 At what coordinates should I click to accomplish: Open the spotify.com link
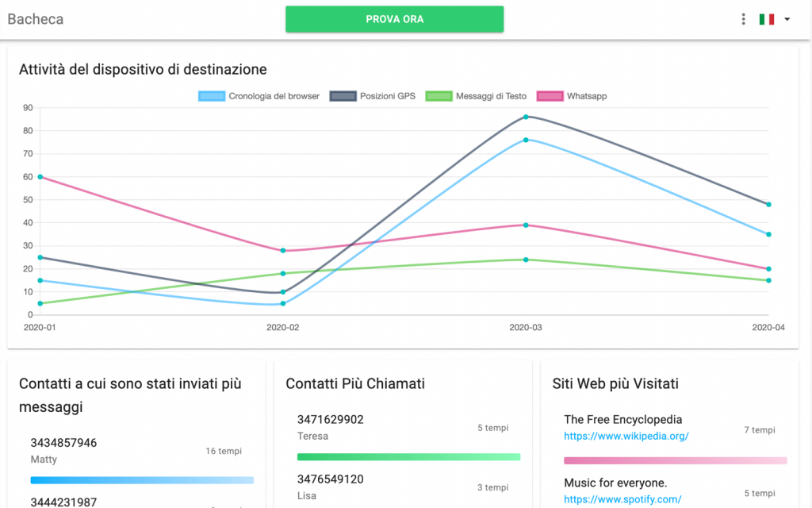(622, 499)
